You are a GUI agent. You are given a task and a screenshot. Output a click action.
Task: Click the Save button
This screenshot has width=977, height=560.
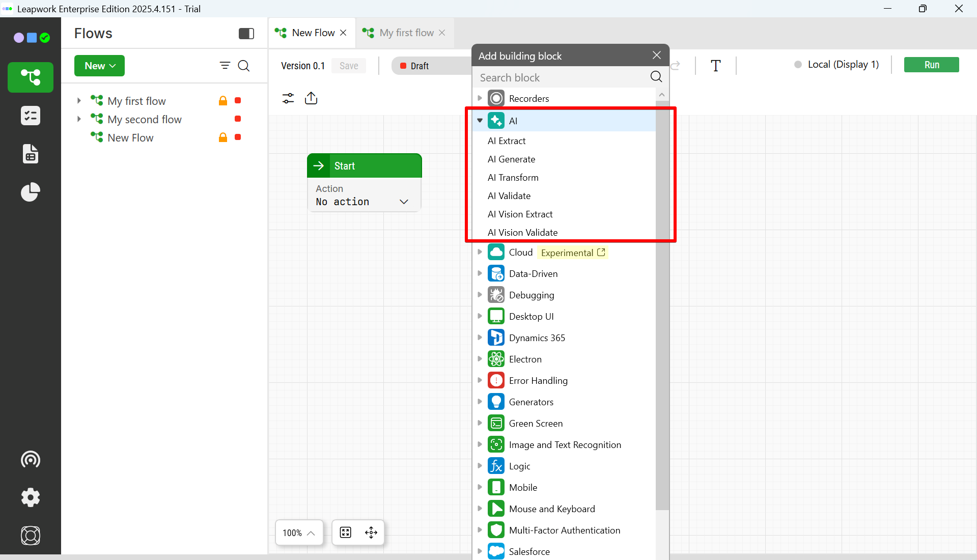tap(349, 66)
